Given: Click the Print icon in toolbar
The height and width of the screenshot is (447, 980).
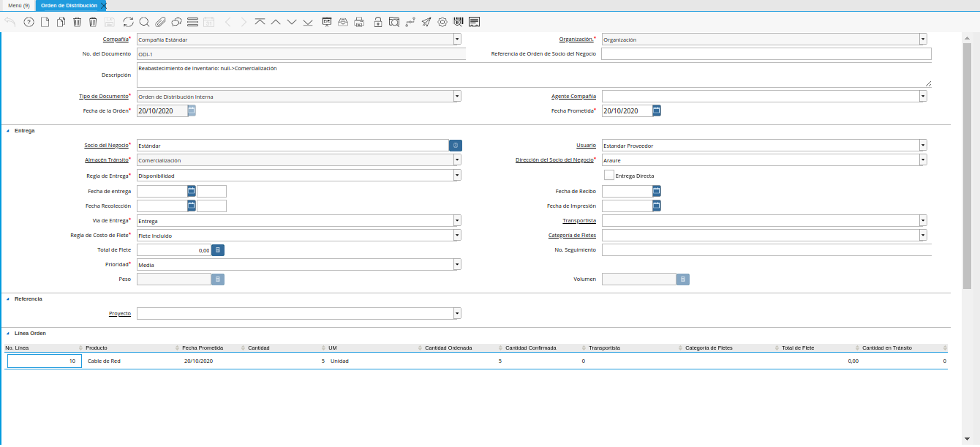Looking at the screenshot, I should (x=359, y=22).
